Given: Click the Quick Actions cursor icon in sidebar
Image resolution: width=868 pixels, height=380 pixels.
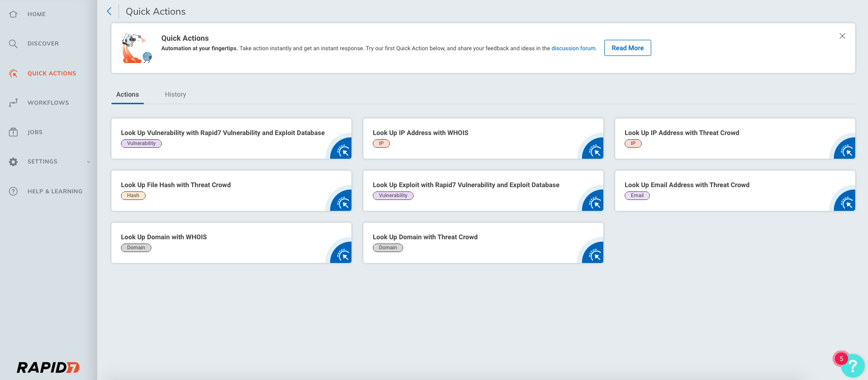Looking at the screenshot, I should (x=13, y=73).
